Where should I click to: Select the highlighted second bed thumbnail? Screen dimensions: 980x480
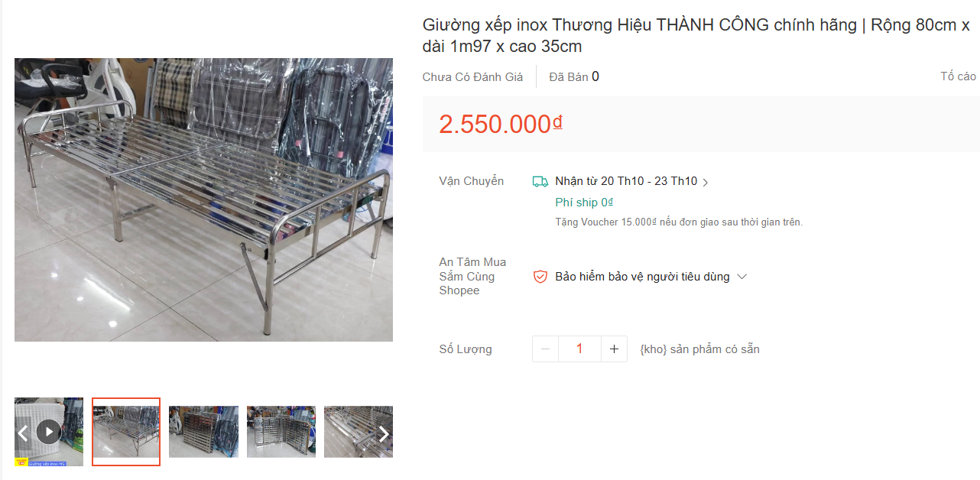click(x=126, y=432)
